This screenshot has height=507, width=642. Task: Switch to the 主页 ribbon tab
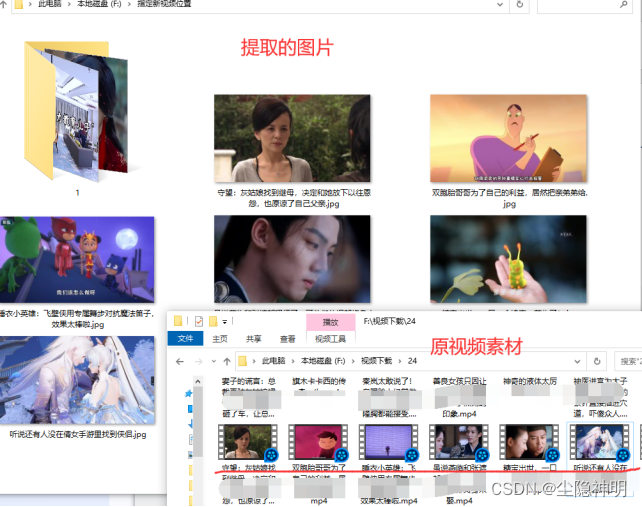220,339
